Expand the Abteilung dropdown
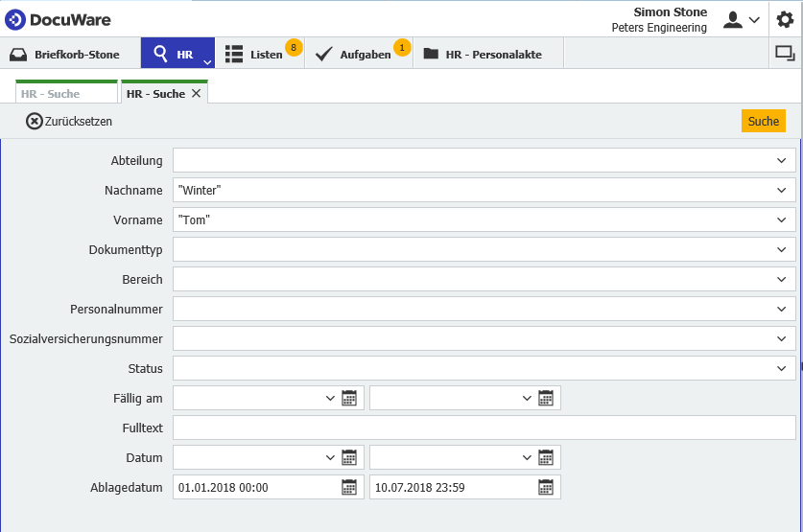The height and width of the screenshot is (532, 803). [x=781, y=161]
